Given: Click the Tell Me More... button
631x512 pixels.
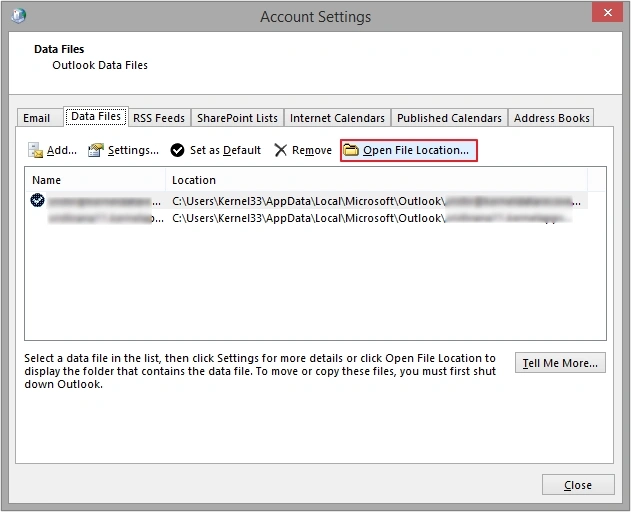Looking at the screenshot, I should (x=560, y=363).
